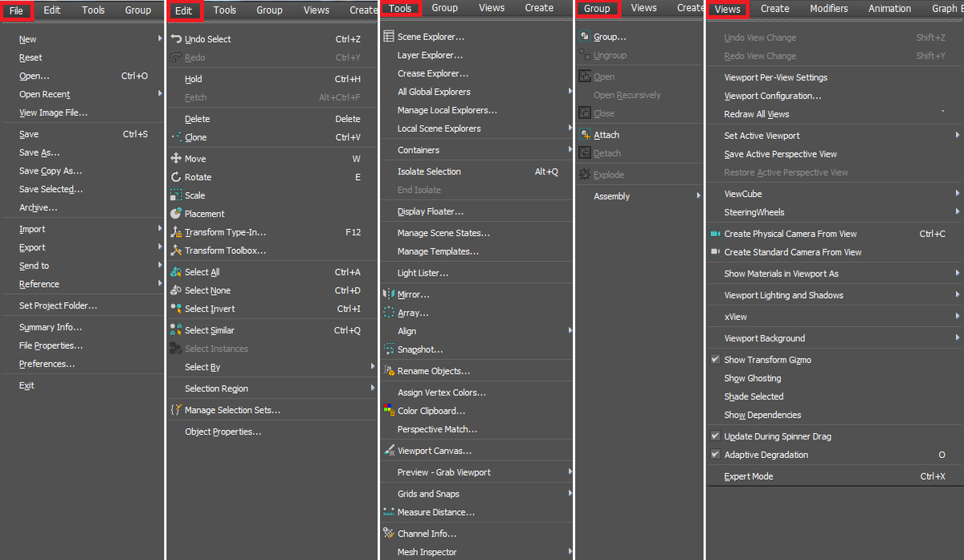Open the File menu
Image resolution: width=964 pixels, height=560 pixels.
pos(16,10)
